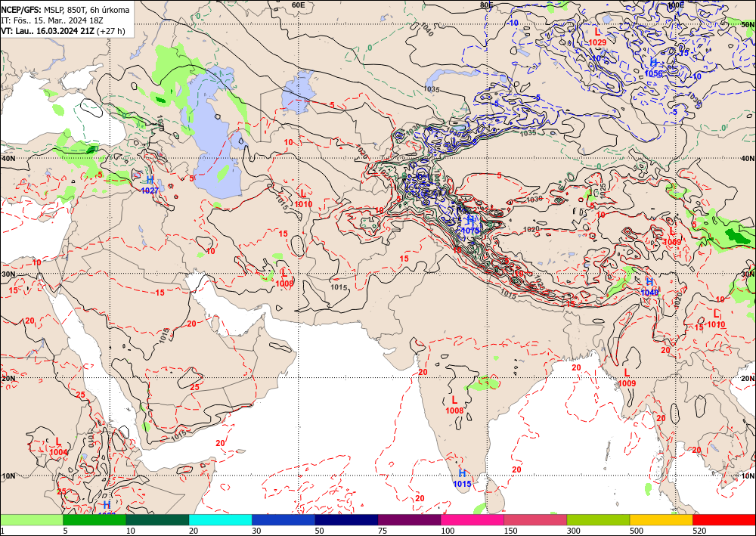Screen dimensions: 756x536
Task: Select the valid time 'VT: Lau.. 16.03.2024 21Z'
Action: [x=48, y=31]
